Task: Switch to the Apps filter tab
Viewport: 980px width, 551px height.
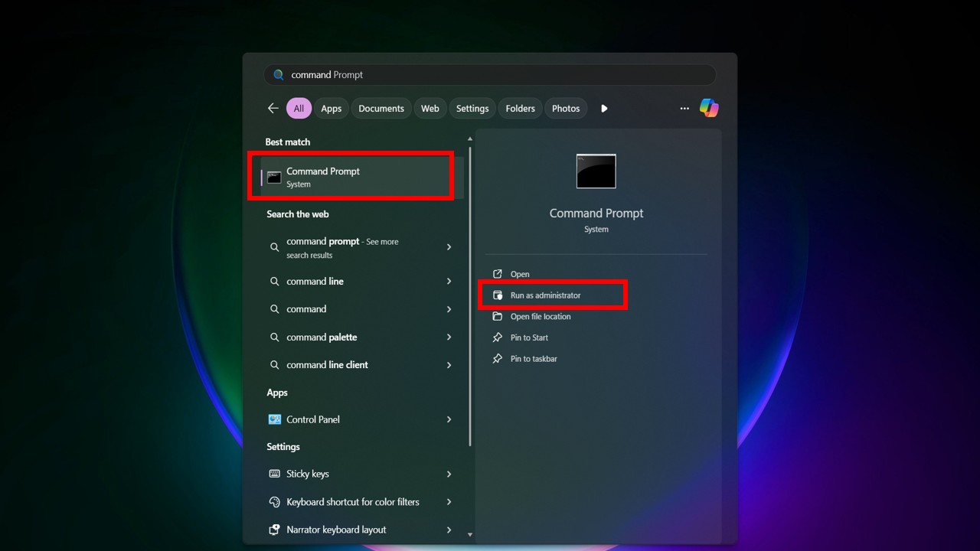Action: 331,109
